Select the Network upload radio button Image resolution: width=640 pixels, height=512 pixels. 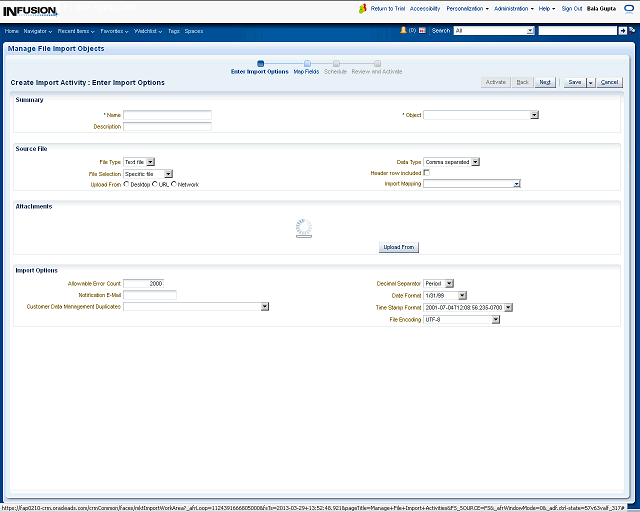point(173,184)
